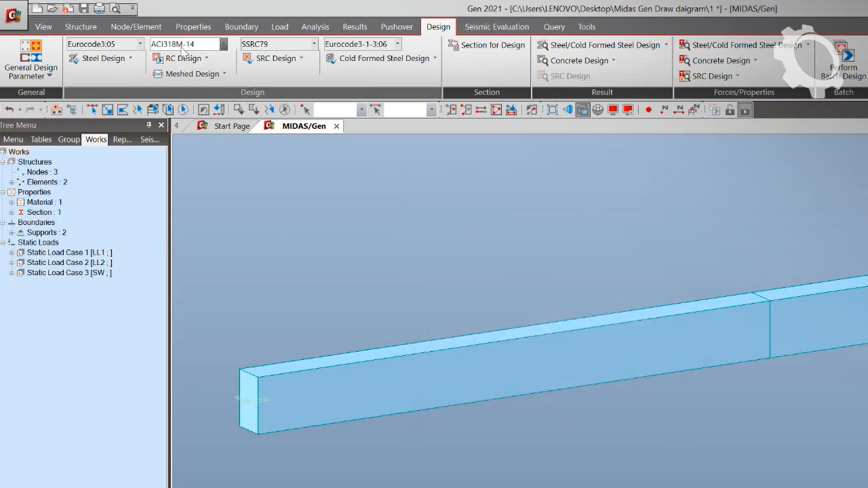Screen dimensions: 868x488
Task: Open the SSRC79 code dropdown
Action: pyautogui.click(x=314, y=44)
